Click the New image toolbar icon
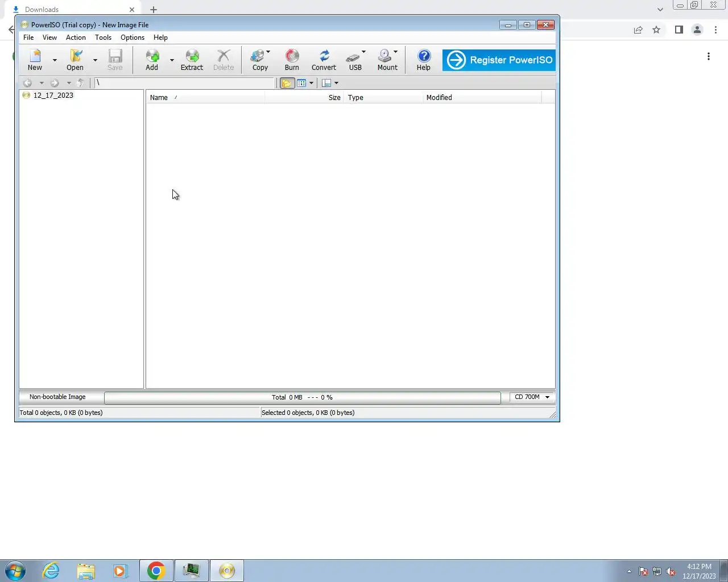Image resolution: width=728 pixels, height=582 pixels. click(x=35, y=60)
